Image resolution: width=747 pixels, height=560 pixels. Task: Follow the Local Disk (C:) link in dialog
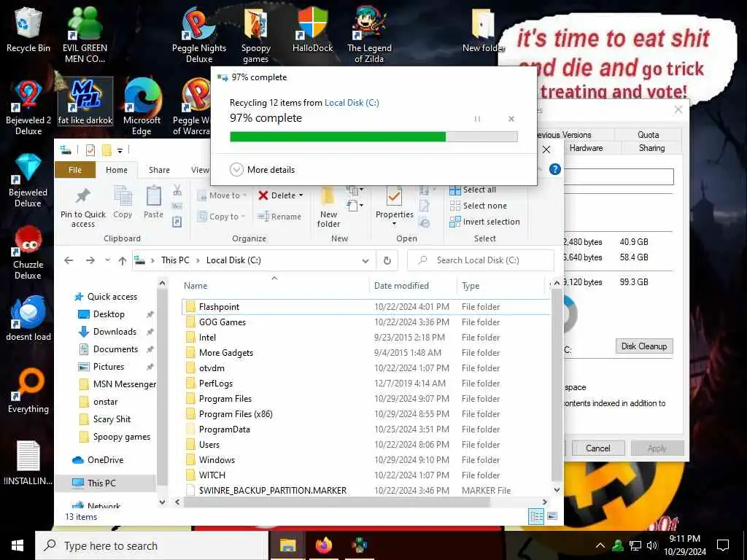coord(352,102)
